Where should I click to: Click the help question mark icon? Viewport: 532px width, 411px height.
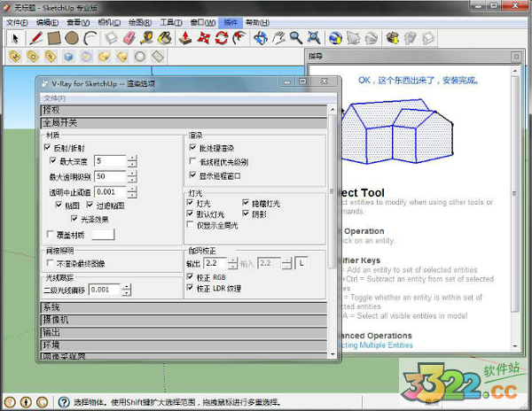pyautogui.click(x=64, y=402)
